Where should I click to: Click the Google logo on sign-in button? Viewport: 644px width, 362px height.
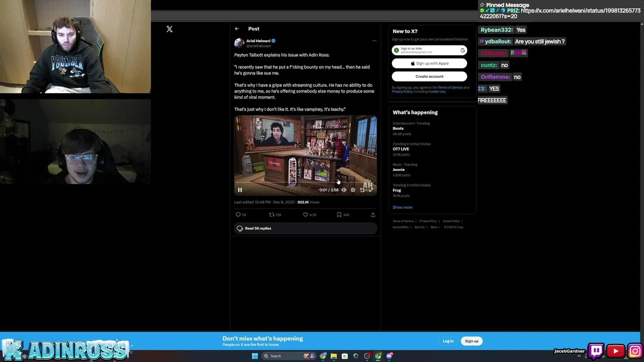click(x=463, y=50)
